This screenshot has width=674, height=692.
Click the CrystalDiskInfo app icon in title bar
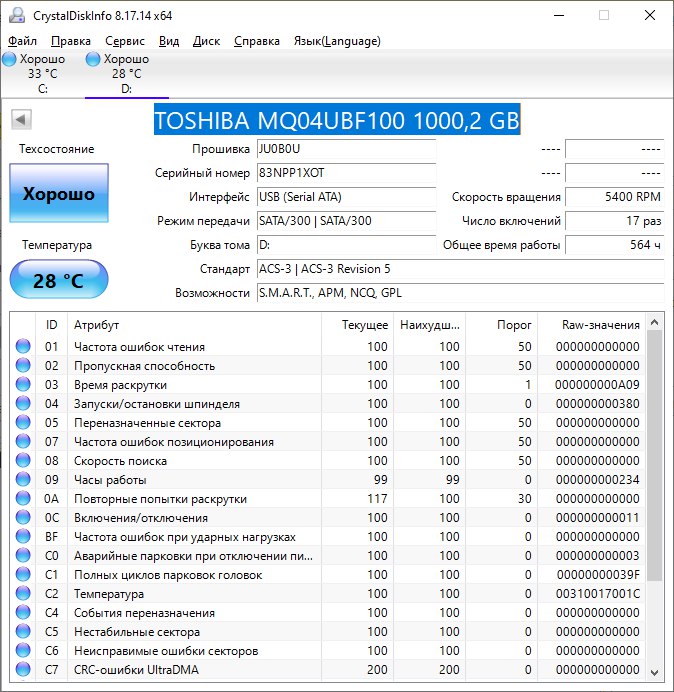tap(17, 15)
